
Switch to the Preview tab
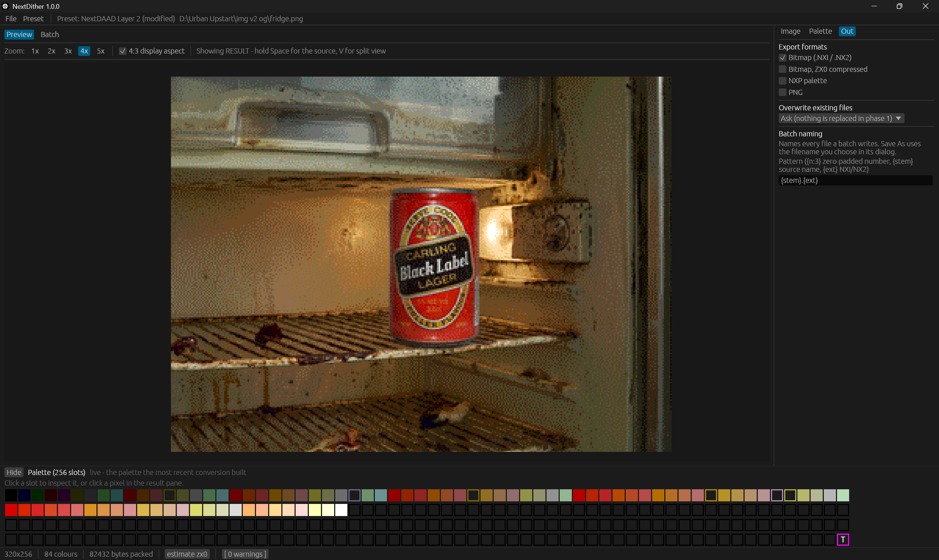(x=19, y=34)
